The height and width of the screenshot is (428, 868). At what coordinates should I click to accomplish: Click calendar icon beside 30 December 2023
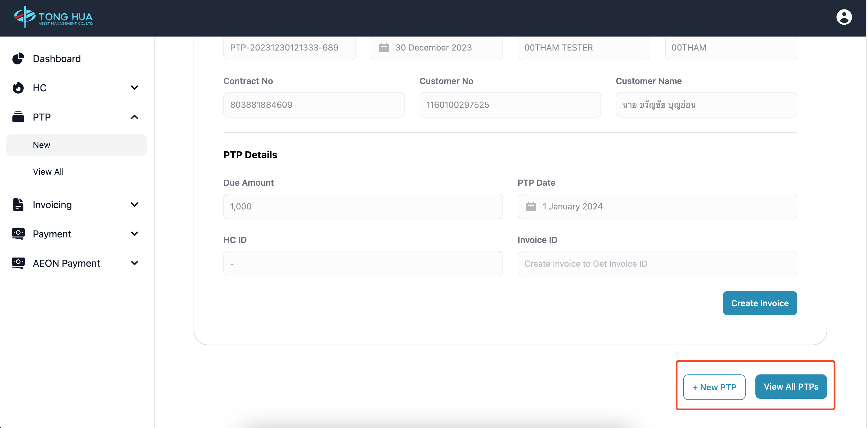384,47
